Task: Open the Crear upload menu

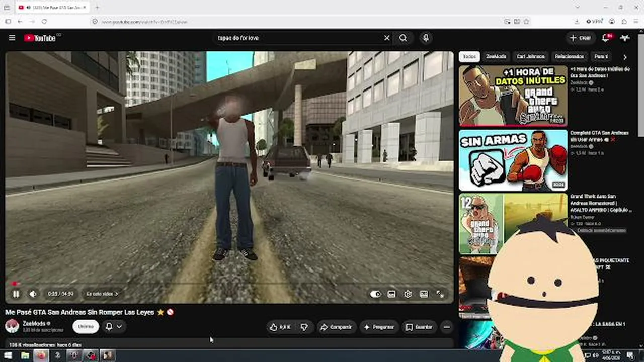Action: [580, 38]
